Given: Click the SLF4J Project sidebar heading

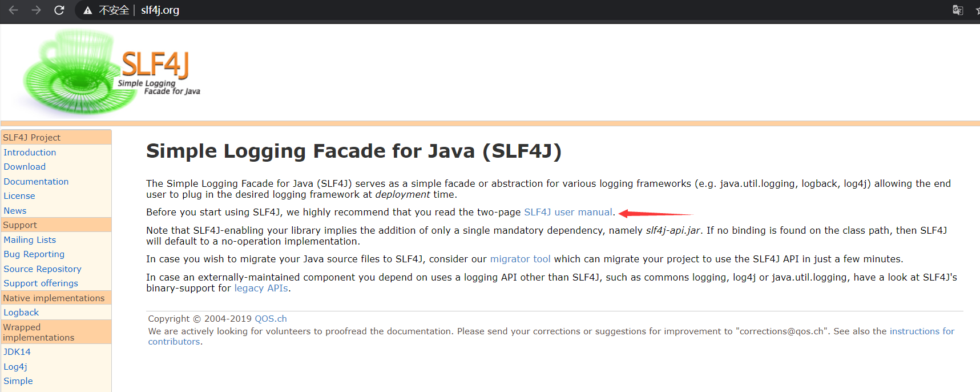Looking at the screenshot, I should (56, 138).
